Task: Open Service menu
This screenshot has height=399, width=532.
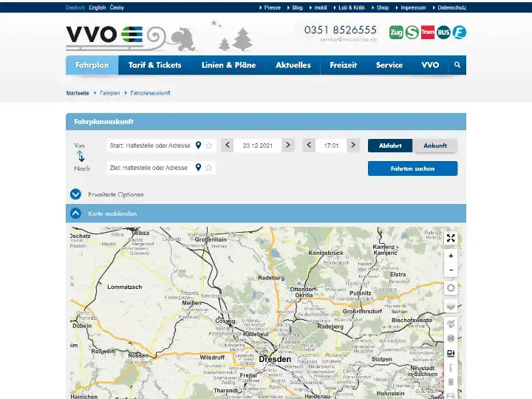Action: coord(389,65)
